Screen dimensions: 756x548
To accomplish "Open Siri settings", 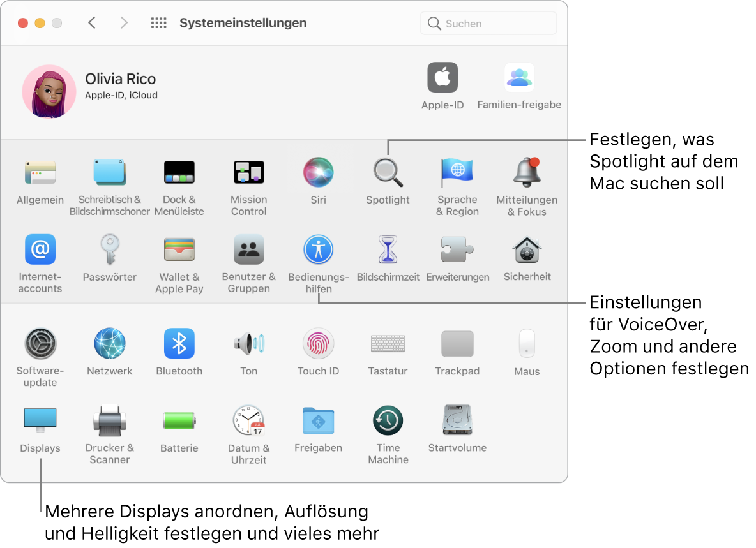I will click(318, 172).
